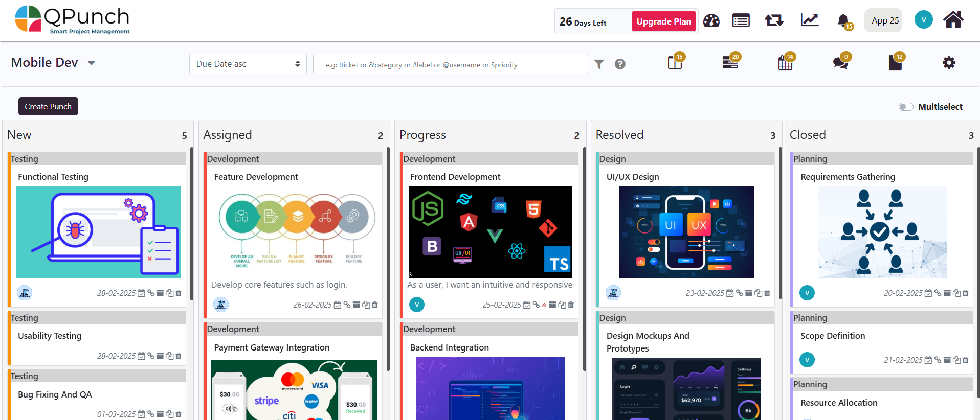Focus the ticket filter search field
Viewport: 980px width, 420px height.
tap(450, 64)
